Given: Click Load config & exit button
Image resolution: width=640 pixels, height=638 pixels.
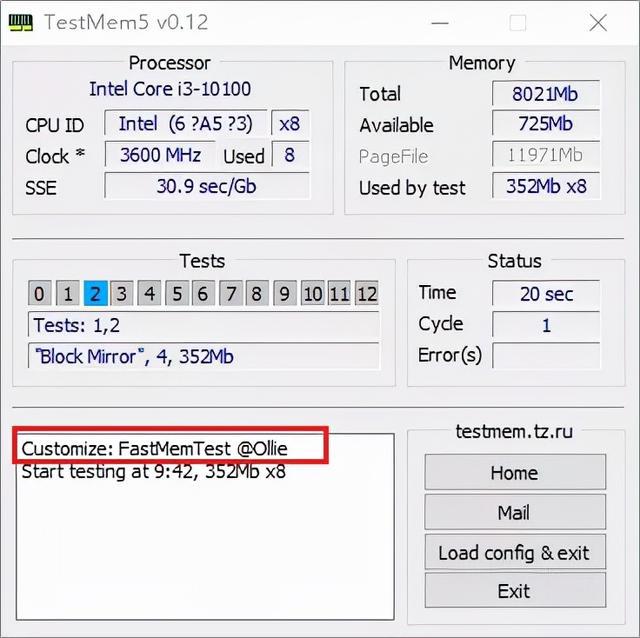Looking at the screenshot, I should [515, 552].
